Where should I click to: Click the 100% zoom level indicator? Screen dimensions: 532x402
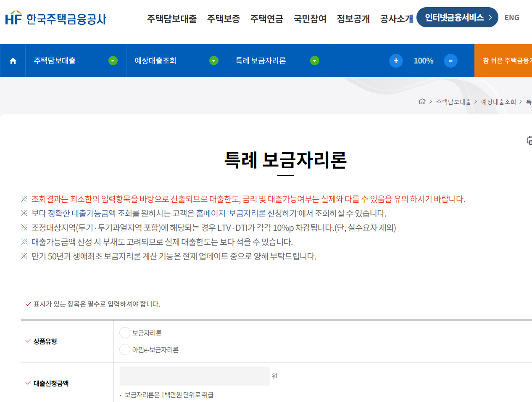(x=423, y=61)
